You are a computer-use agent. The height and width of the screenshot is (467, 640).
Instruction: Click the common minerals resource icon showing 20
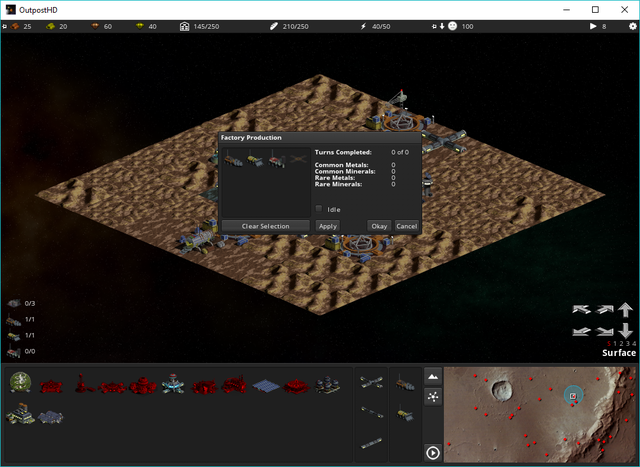(51, 27)
